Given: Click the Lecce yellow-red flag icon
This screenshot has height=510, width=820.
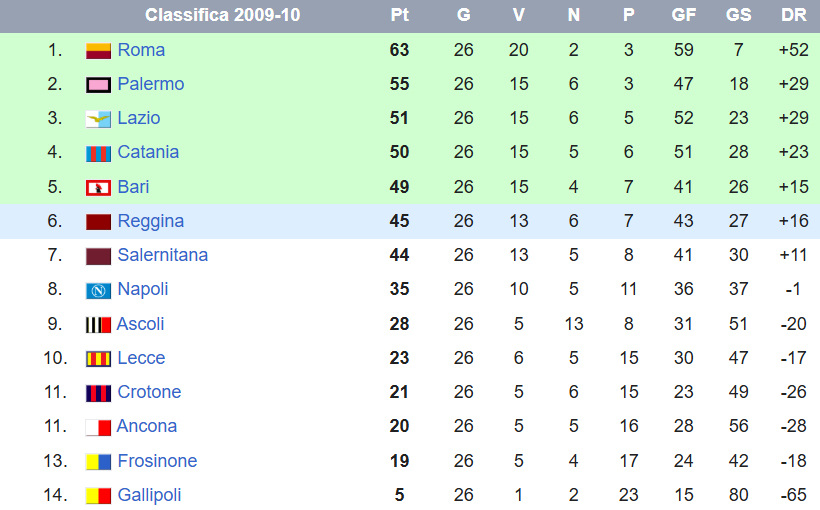Looking at the screenshot, I should point(98,359).
